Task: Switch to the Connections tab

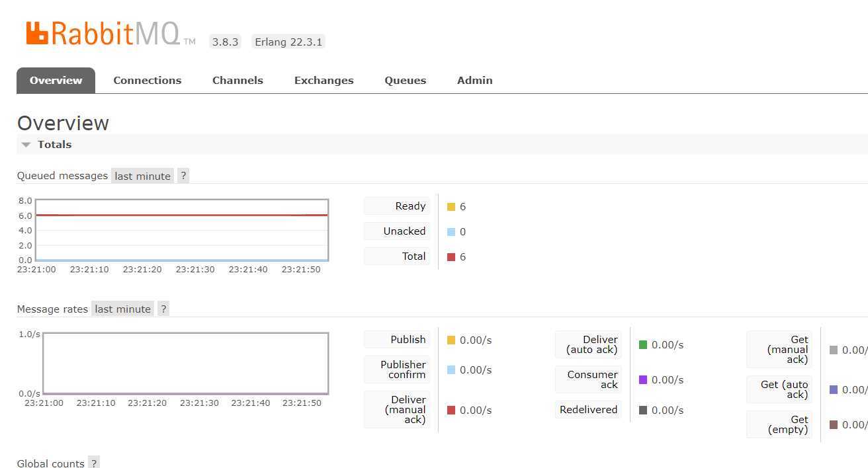Action: (x=147, y=81)
